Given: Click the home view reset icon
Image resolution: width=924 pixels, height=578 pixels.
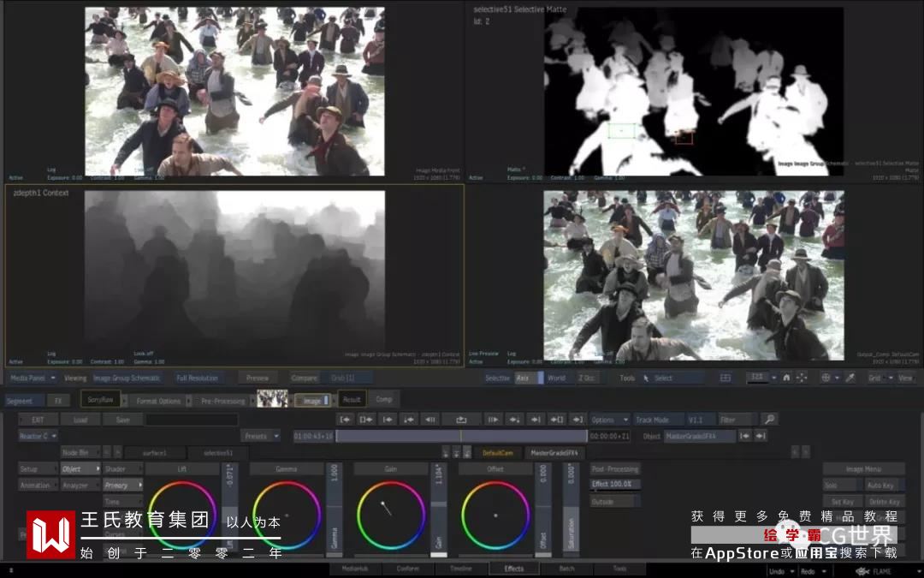Looking at the screenshot, I should tap(786, 378).
